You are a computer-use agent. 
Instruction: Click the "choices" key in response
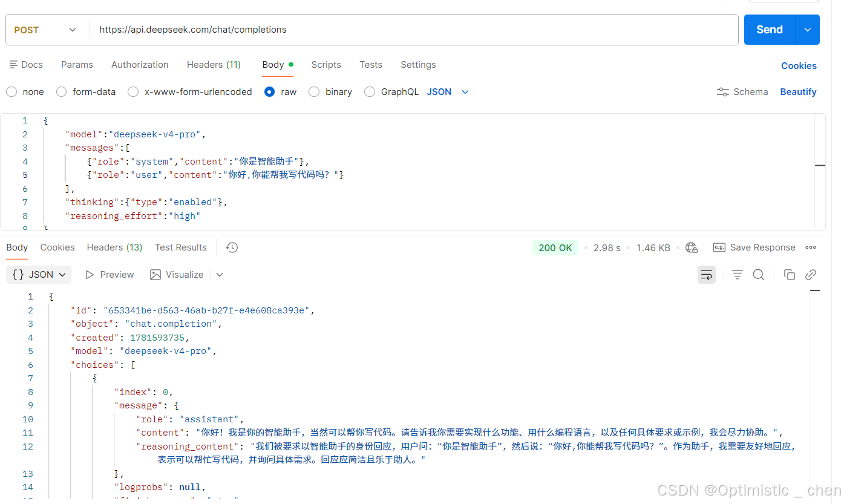(95, 365)
